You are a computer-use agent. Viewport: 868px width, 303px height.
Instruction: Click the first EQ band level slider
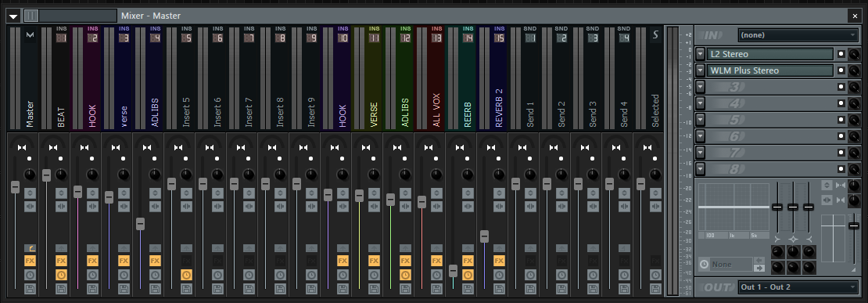tap(777, 207)
